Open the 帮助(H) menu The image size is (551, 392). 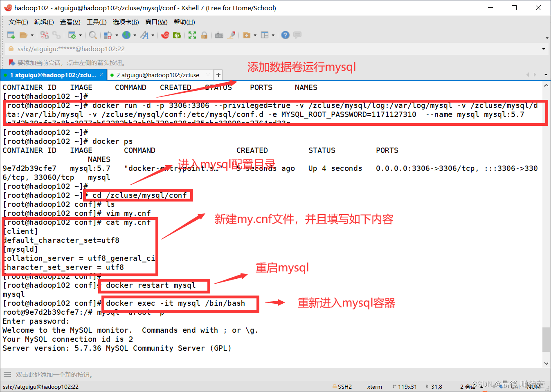tap(184, 22)
